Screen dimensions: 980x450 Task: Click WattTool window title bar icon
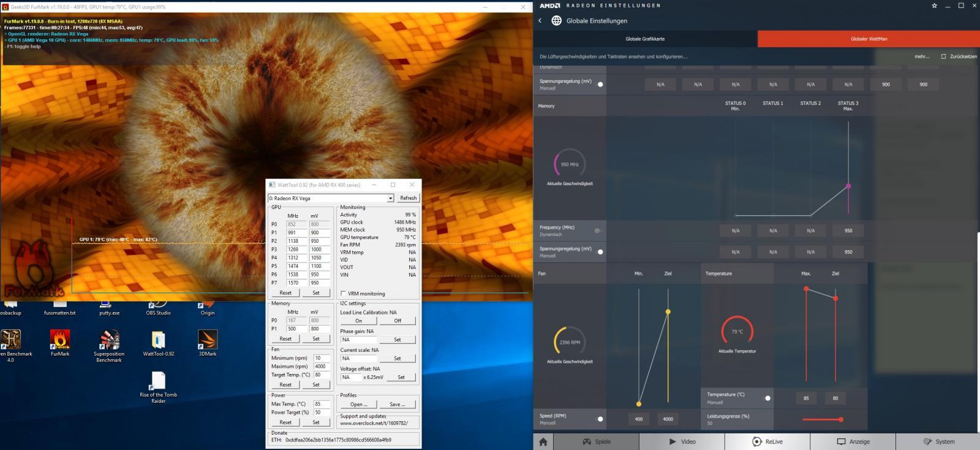[272, 185]
